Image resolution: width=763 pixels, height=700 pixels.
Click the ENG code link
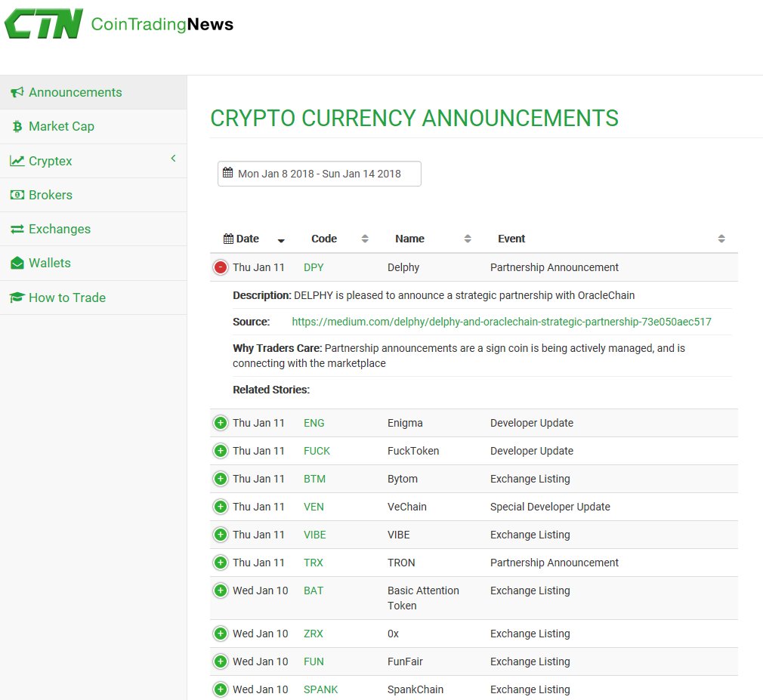pos(314,423)
